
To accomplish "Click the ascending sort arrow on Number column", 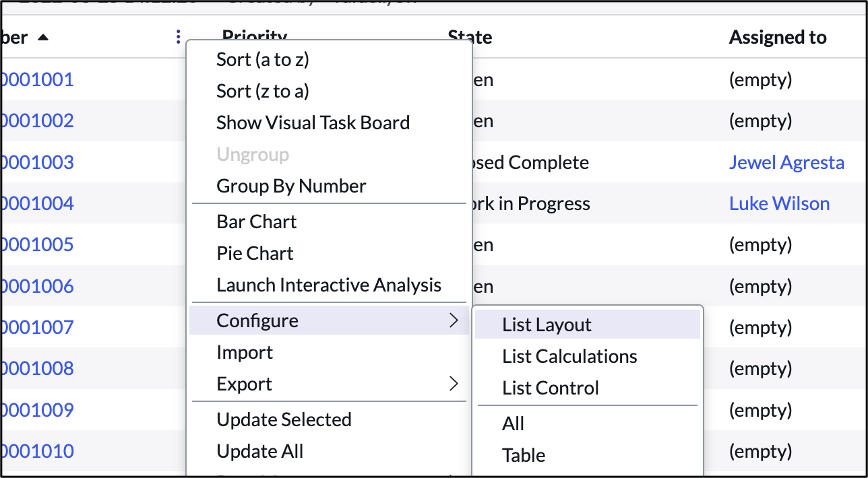I will (x=42, y=38).
